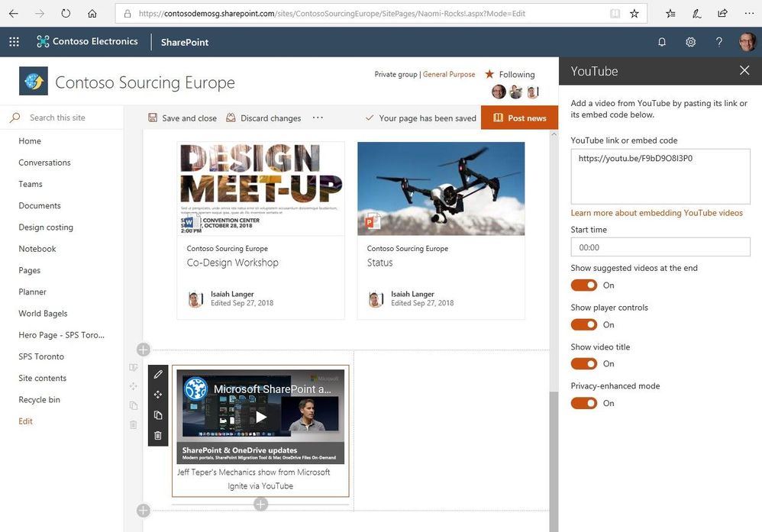Duplicate the YouTube web part
762x532 pixels.
click(158, 415)
